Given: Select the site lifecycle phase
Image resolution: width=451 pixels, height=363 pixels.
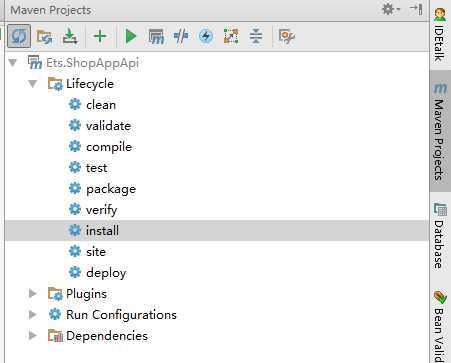Looking at the screenshot, I should pyautogui.click(x=96, y=252).
